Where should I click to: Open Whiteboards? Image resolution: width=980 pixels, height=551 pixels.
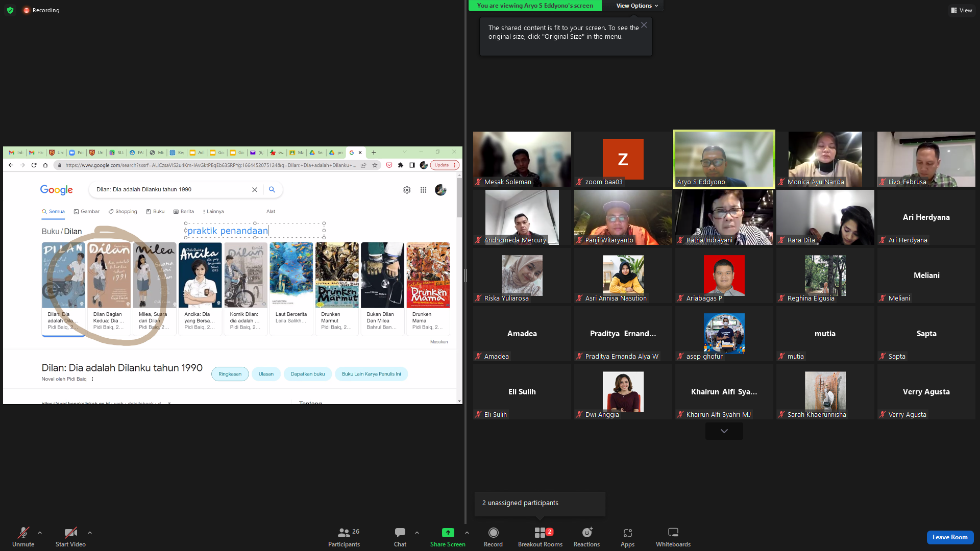[673, 537]
